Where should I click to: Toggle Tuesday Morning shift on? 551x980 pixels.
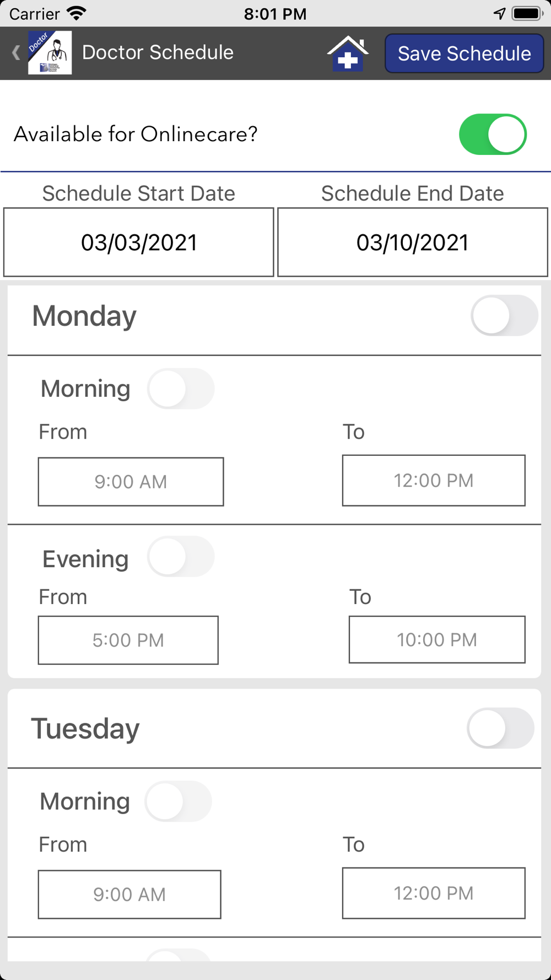coord(179,801)
